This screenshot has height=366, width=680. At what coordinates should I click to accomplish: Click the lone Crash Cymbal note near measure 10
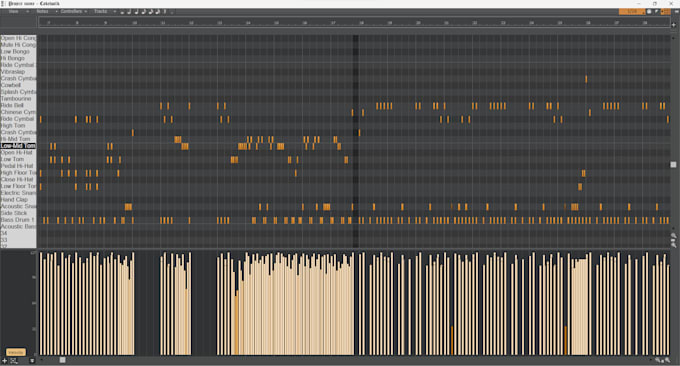[133, 133]
